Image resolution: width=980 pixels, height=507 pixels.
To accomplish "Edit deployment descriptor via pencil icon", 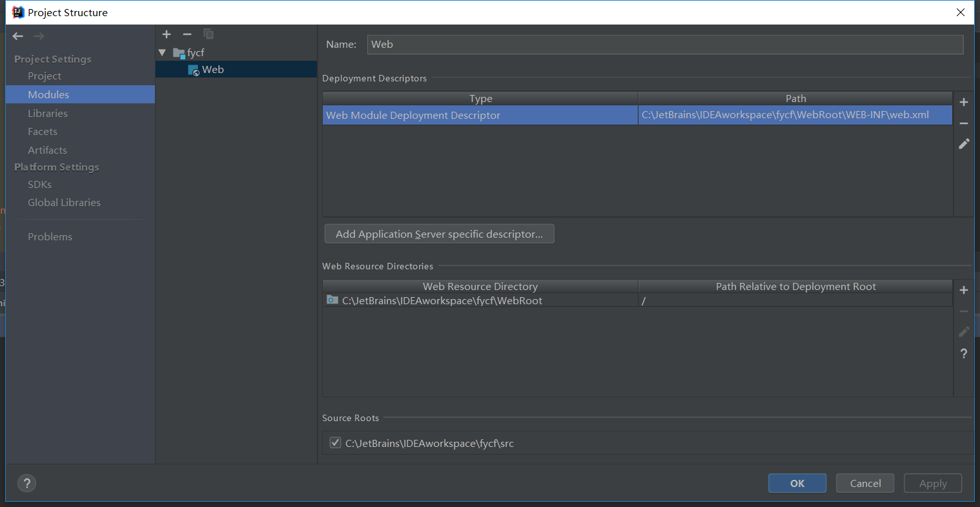I will point(963,143).
